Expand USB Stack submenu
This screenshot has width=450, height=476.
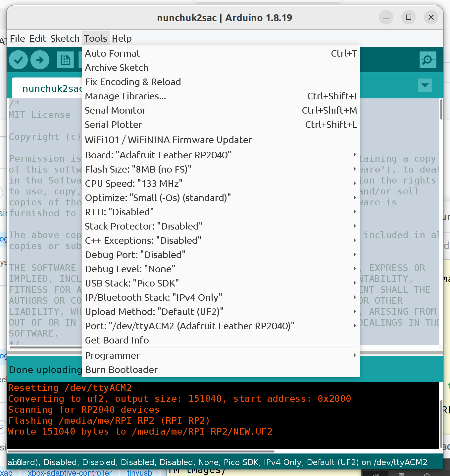pyautogui.click(x=221, y=283)
